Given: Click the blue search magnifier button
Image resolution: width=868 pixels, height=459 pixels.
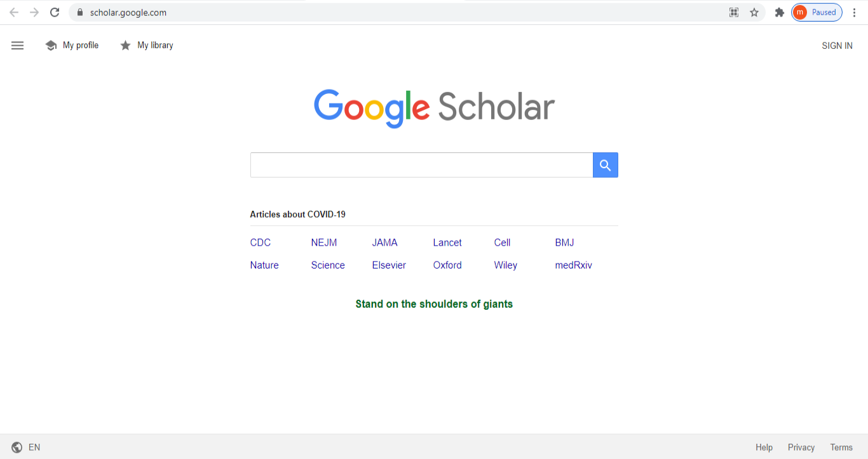Looking at the screenshot, I should [x=604, y=164].
